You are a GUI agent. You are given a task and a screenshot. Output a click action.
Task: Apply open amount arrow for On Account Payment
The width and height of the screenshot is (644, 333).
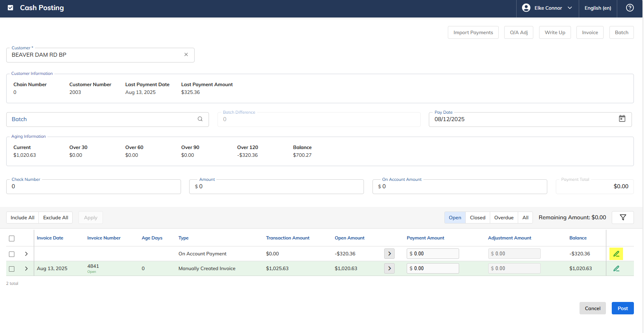click(389, 254)
